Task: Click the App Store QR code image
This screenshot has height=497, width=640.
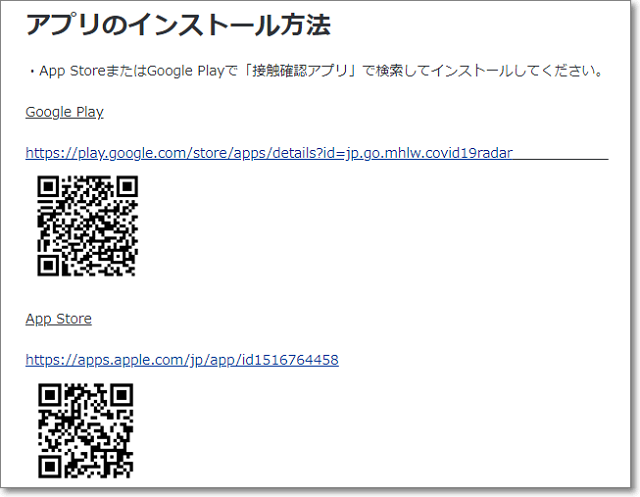Action: [x=86, y=431]
